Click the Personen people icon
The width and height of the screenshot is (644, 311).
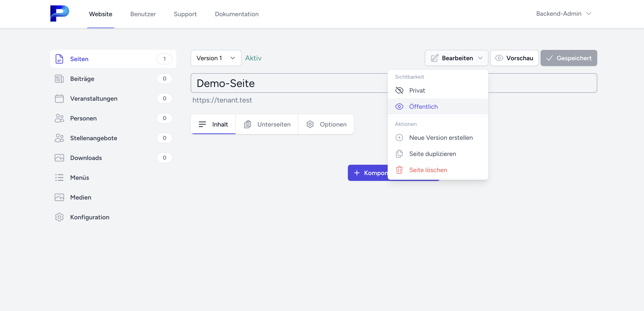pyautogui.click(x=59, y=118)
